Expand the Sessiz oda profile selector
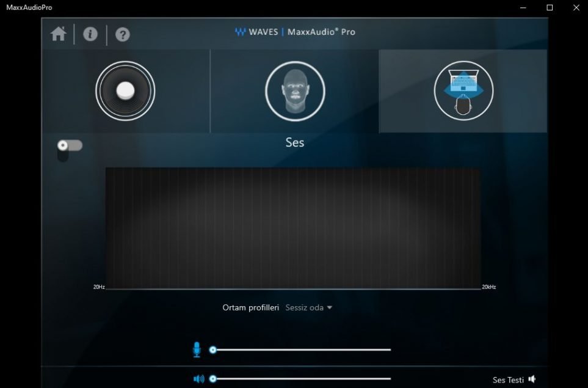The image size is (588, 388). (x=303, y=307)
